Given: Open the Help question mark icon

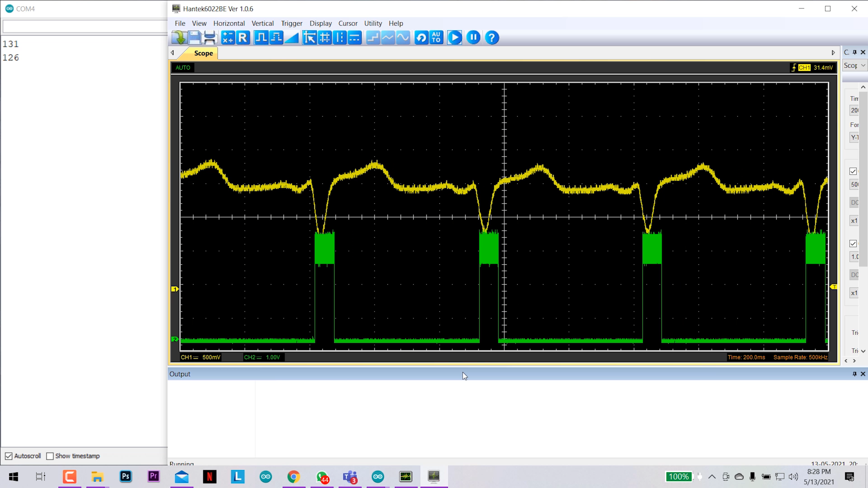Looking at the screenshot, I should coord(492,38).
